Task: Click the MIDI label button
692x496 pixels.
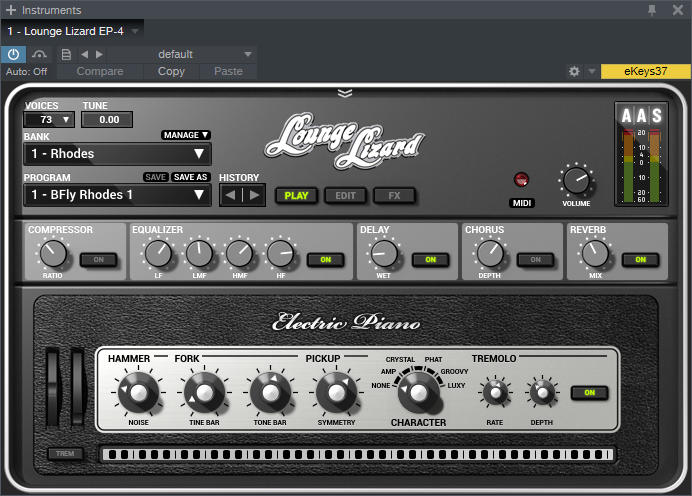Action: pyautogui.click(x=522, y=203)
